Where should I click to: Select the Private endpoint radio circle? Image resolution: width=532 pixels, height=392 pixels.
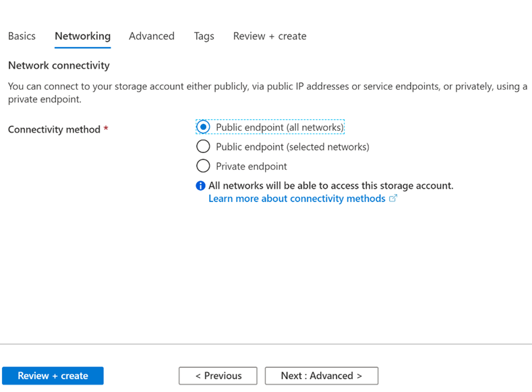(x=203, y=166)
